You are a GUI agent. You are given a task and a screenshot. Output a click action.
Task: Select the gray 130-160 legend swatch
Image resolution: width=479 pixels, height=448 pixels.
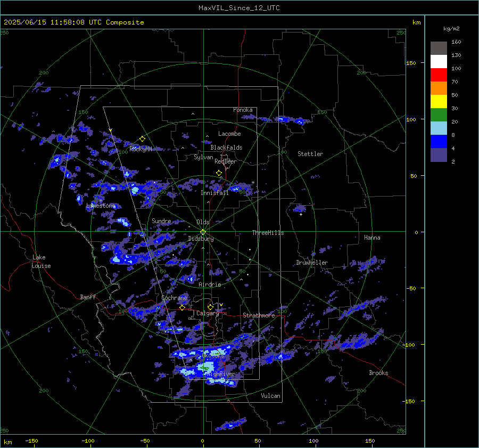(439, 48)
